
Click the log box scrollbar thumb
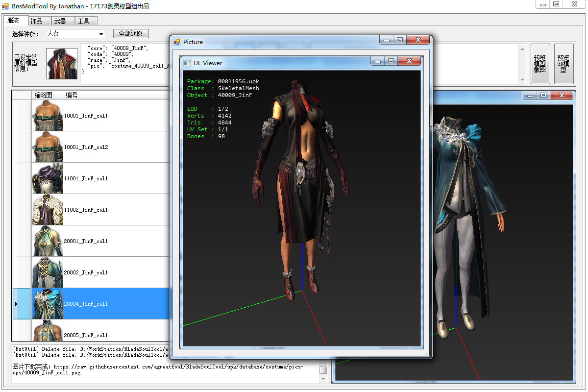[x=323, y=370]
